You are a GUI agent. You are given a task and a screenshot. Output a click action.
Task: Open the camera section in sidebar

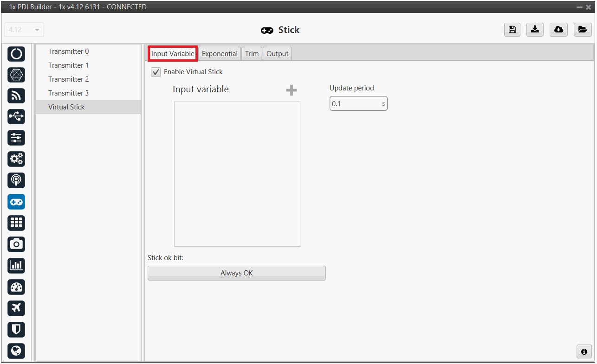(16, 244)
